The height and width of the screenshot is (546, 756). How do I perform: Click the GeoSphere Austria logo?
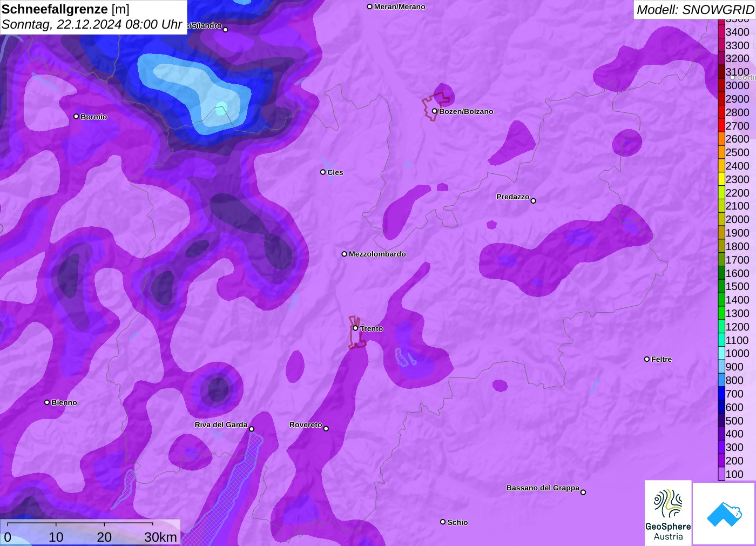(x=668, y=513)
